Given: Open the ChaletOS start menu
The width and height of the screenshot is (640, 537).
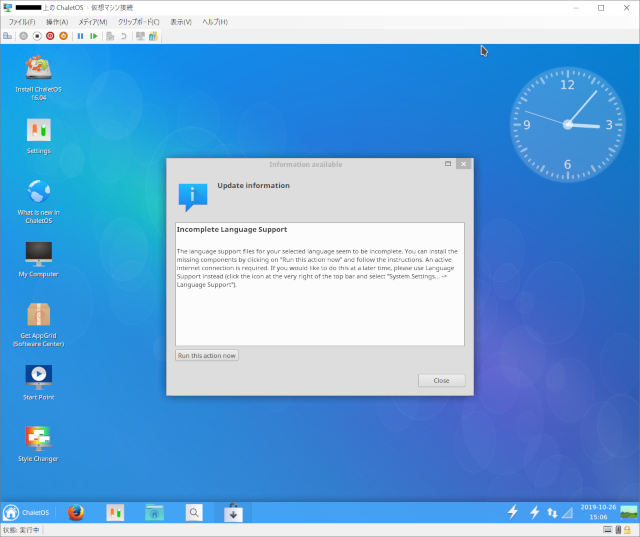Looking at the screenshot, I should [26, 513].
